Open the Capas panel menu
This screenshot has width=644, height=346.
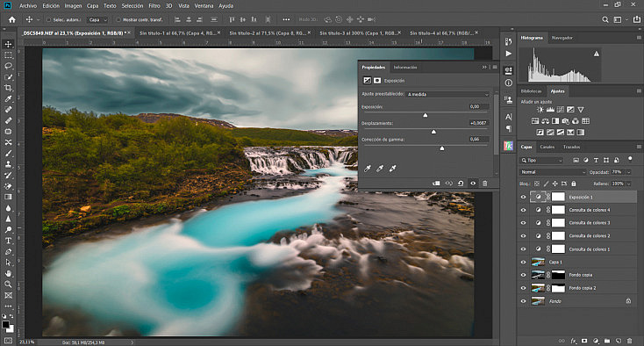click(639, 147)
